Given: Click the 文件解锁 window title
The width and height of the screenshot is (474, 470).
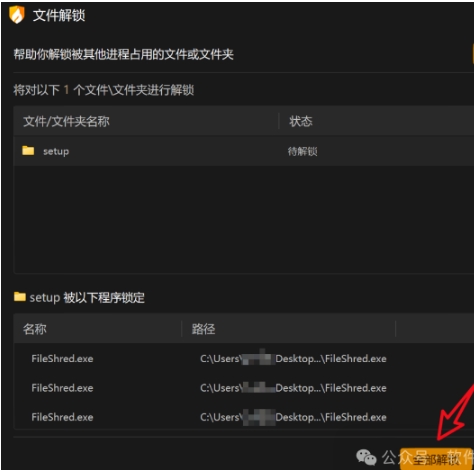Looking at the screenshot, I should click(x=59, y=15).
